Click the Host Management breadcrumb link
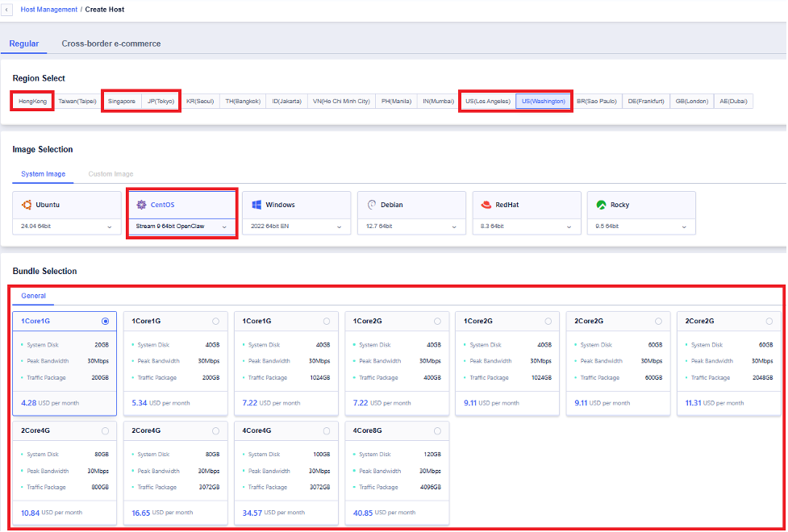This screenshot has width=788, height=532. 49,10
